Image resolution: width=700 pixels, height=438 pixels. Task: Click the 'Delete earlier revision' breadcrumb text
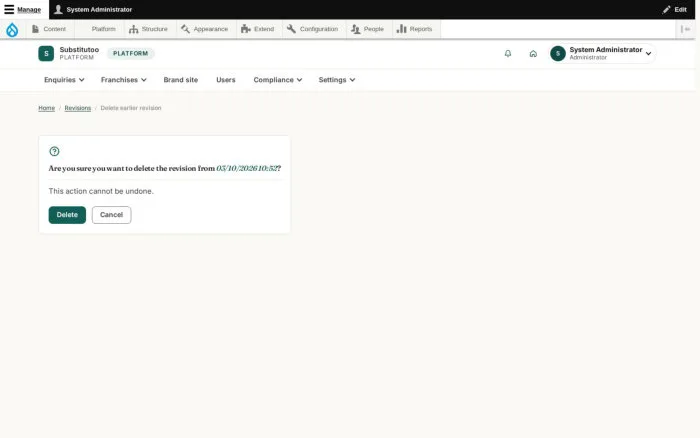pyautogui.click(x=131, y=108)
